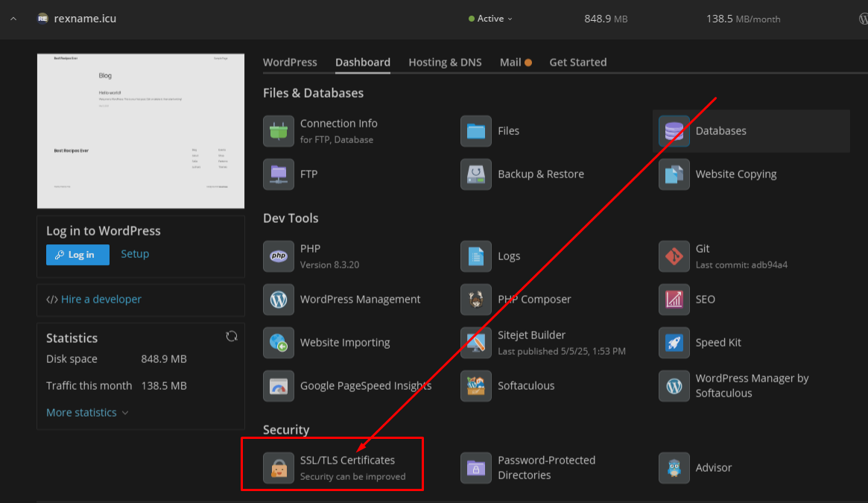The height and width of the screenshot is (503, 868).
Task: Open the Connection Info icon
Action: [279, 131]
